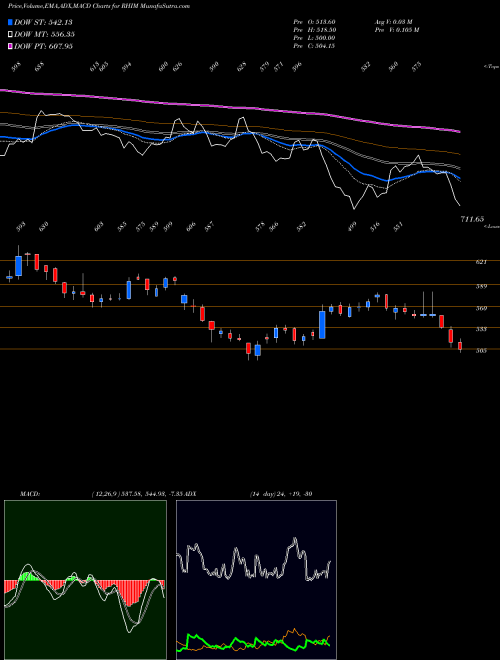Click the Pre H: 518.50 value
The image size is (500, 660).
coord(314,30)
